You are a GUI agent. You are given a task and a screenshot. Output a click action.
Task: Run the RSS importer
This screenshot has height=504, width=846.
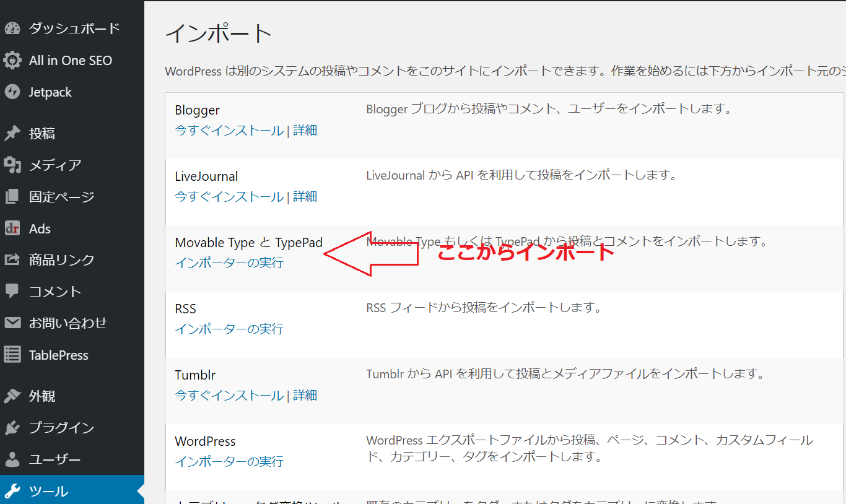point(229,329)
